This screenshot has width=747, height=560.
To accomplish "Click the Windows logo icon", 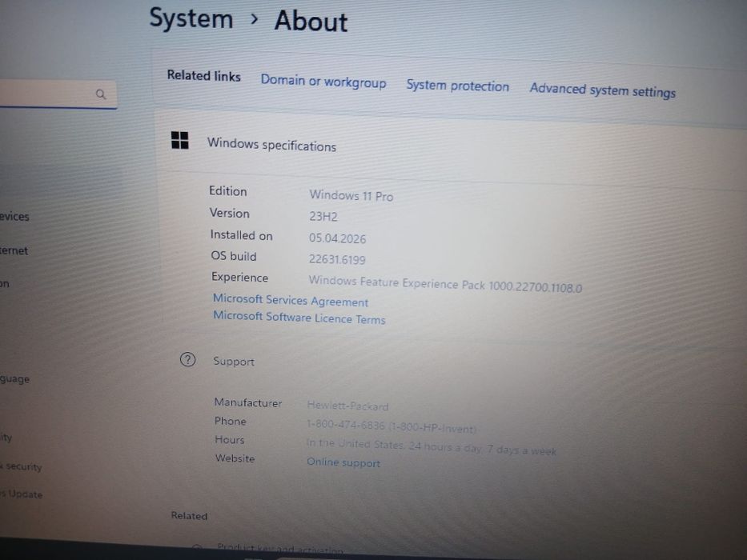I will (x=179, y=140).
